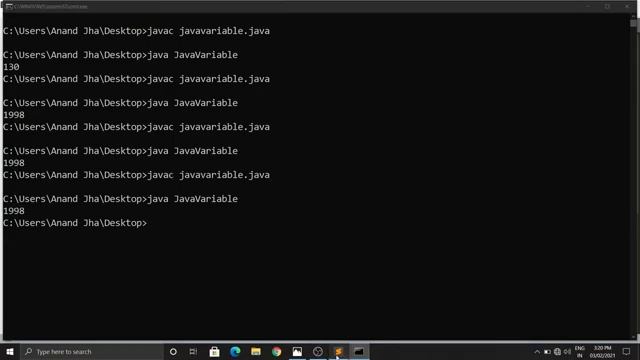The height and width of the screenshot is (360, 640).
Task: Open the network tray icon
Action: tap(557, 352)
